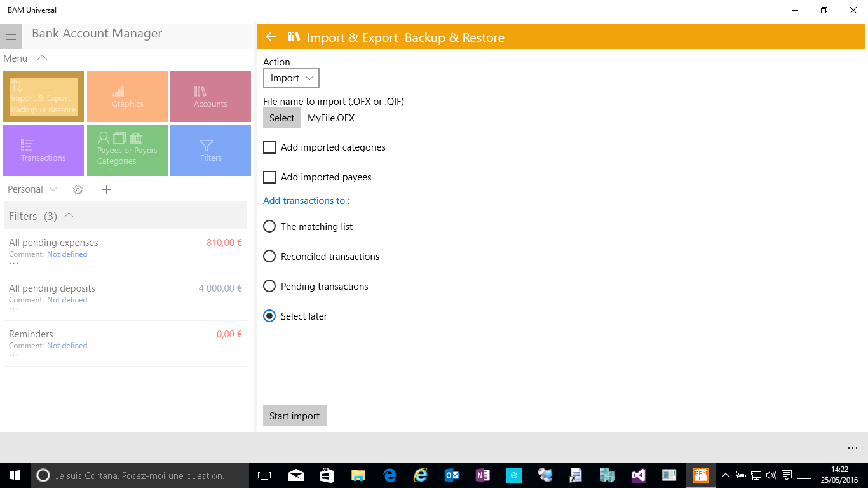Screen dimensions: 868x488
Task: Open Task View in taskbar
Action: (264, 475)
